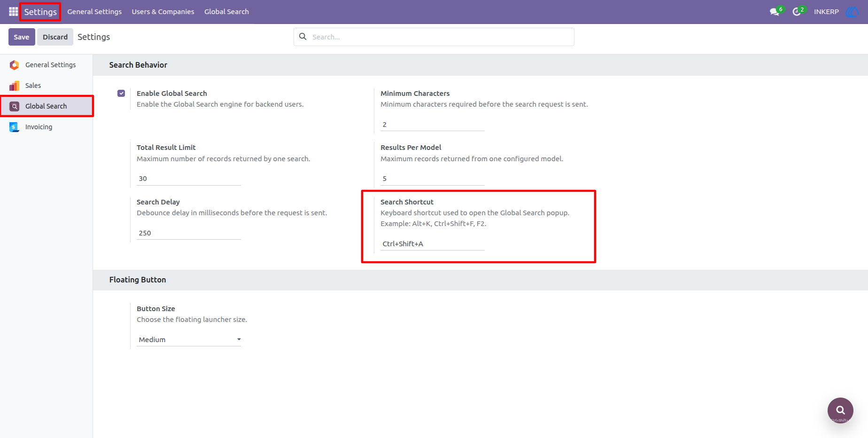Click the Save button

(x=22, y=37)
